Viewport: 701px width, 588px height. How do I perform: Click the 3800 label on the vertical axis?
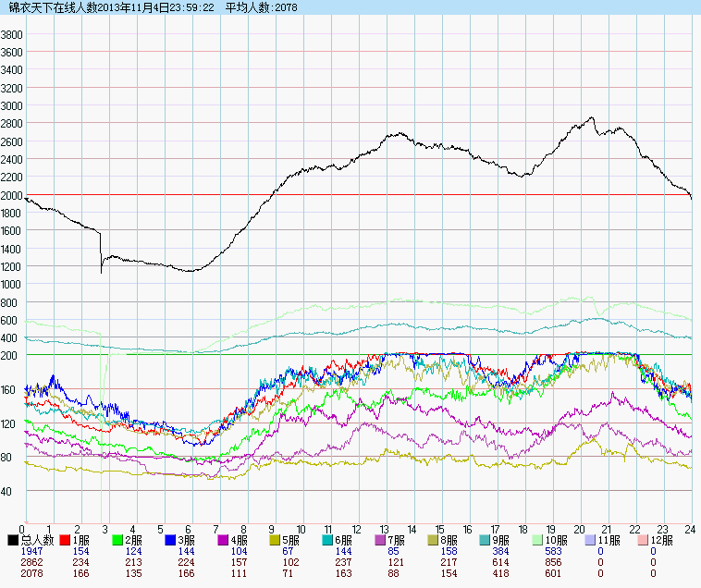pyautogui.click(x=12, y=34)
